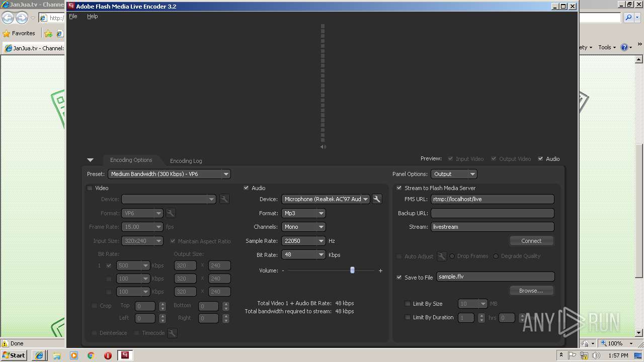The image size is (644, 362).
Task: Click FMS URL input field
Action: tap(493, 199)
